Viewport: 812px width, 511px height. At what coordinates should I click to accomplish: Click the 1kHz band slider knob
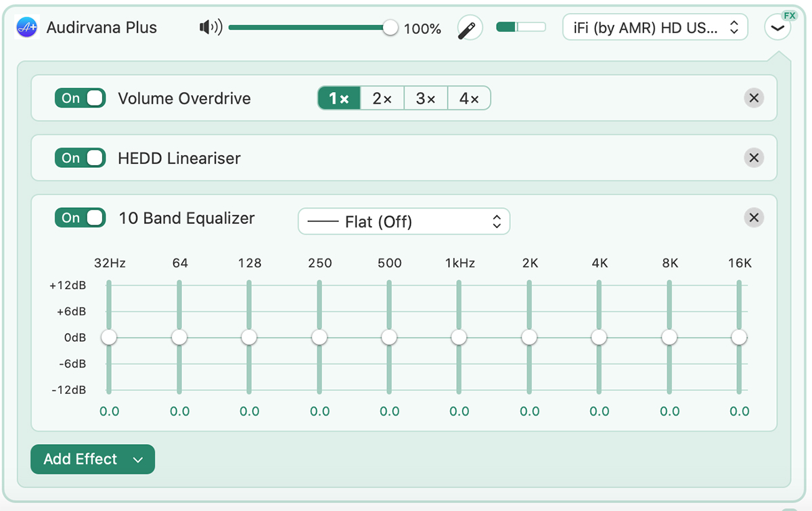pos(459,337)
